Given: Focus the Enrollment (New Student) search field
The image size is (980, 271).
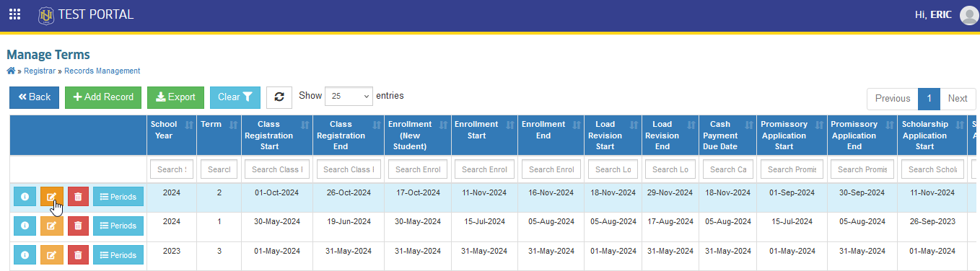Looking at the screenshot, I should [418, 169].
